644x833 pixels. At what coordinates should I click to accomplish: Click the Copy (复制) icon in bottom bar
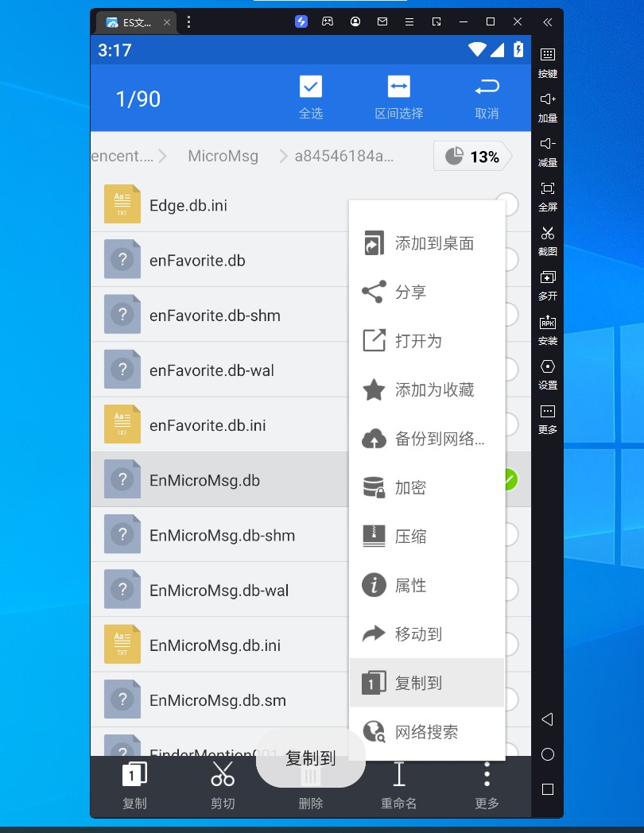134,774
